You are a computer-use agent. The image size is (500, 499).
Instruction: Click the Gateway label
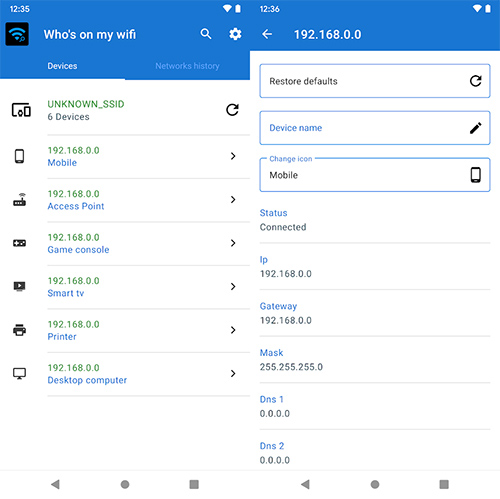click(278, 306)
